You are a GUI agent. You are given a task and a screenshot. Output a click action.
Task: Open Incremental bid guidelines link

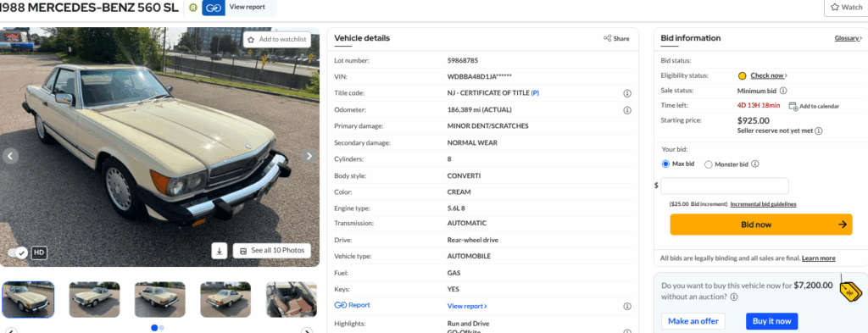pos(763,204)
